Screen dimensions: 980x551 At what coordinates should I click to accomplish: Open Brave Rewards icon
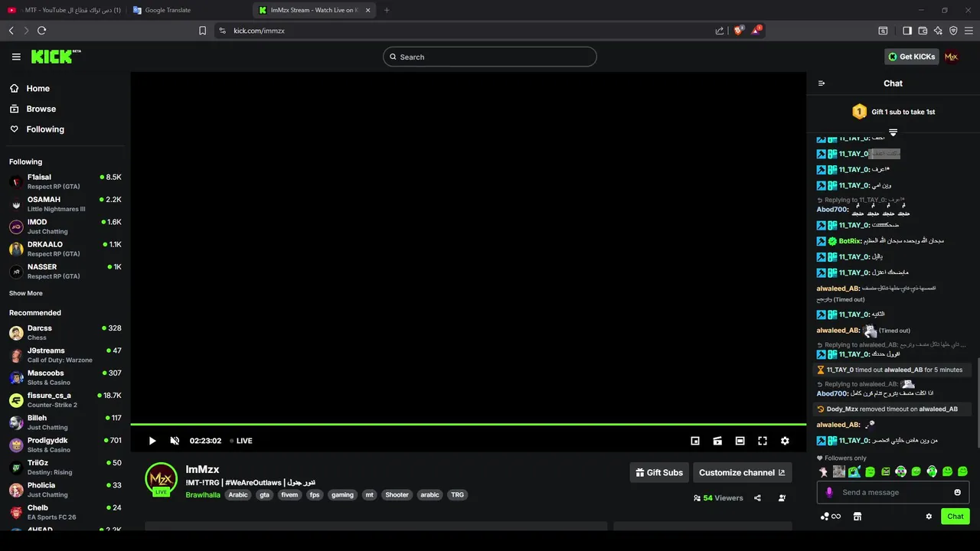[x=756, y=31]
